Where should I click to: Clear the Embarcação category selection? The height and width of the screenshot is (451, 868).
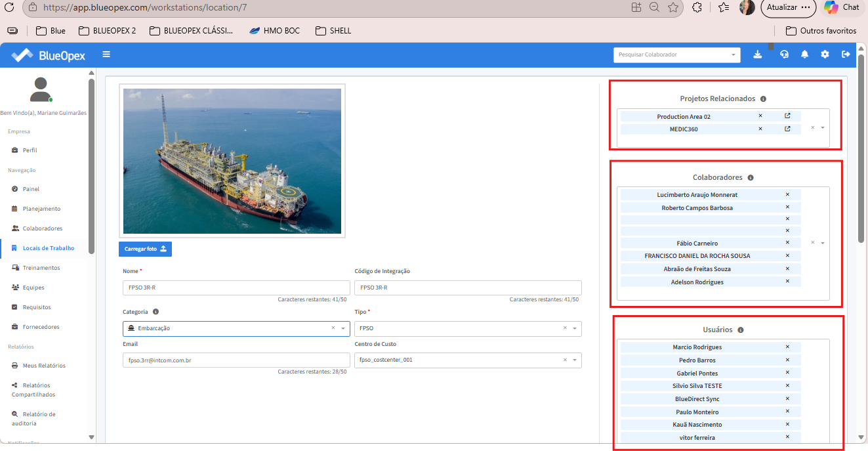(x=333, y=328)
